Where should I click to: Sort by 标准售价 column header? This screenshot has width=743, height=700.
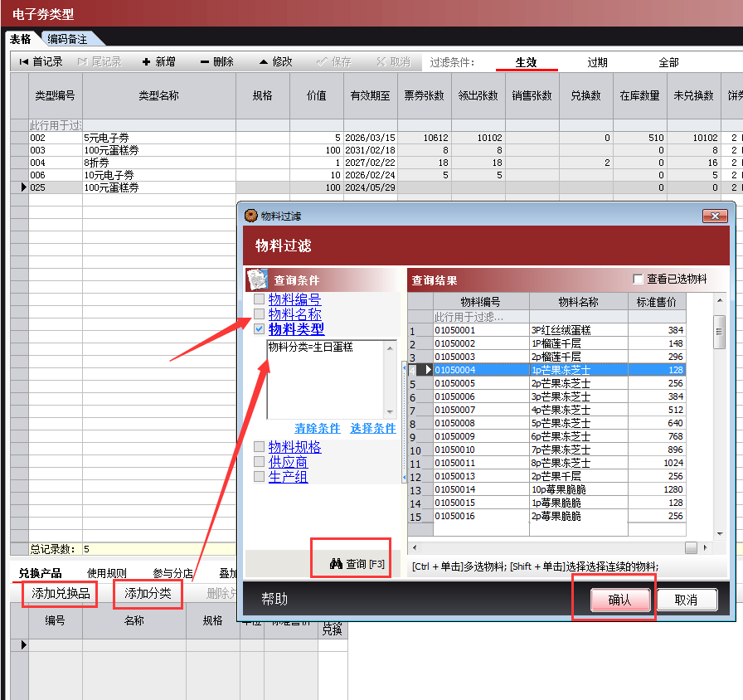click(657, 302)
